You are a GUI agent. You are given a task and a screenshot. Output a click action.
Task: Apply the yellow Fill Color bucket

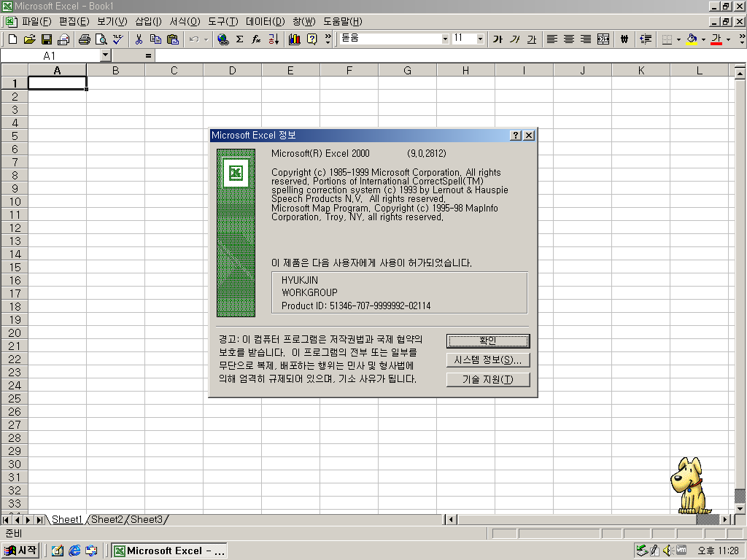pos(692,39)
